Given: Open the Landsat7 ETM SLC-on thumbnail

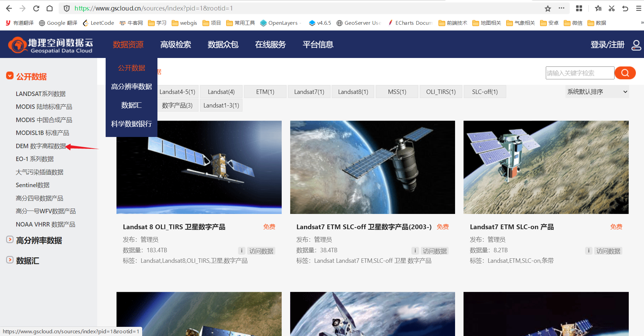Looking at the screenshot, I should pos(546,167).
